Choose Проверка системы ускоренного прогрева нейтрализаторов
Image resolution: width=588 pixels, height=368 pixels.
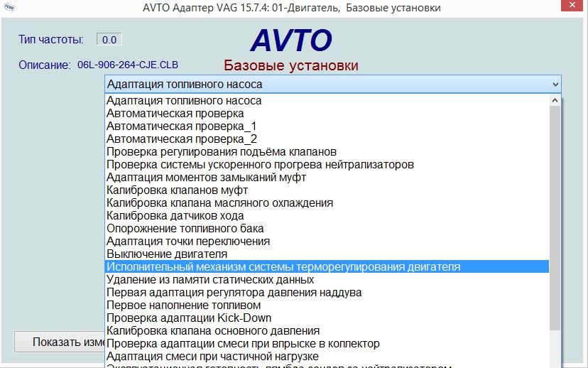tap(327, 164)
